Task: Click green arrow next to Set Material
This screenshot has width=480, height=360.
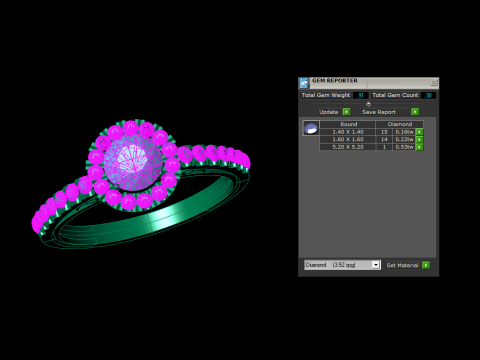Action: [426, 265]
